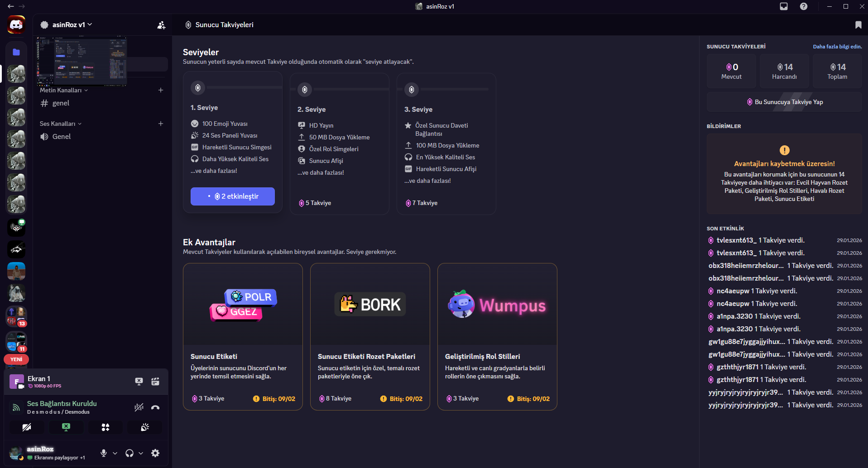Viewport: 868px width, 468px height.
Task: Click the Ek Avantajlar section heading
Action: click(209, 242)
